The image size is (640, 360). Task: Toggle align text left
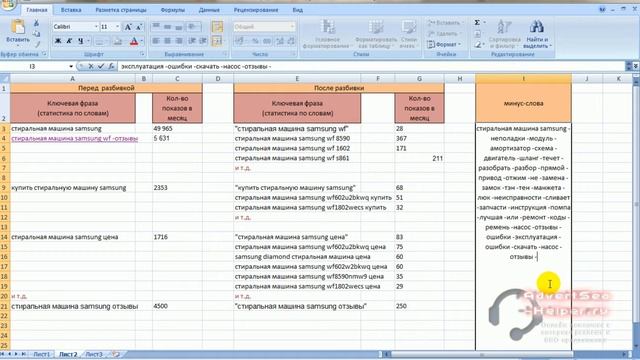click(x=156, y=41)
